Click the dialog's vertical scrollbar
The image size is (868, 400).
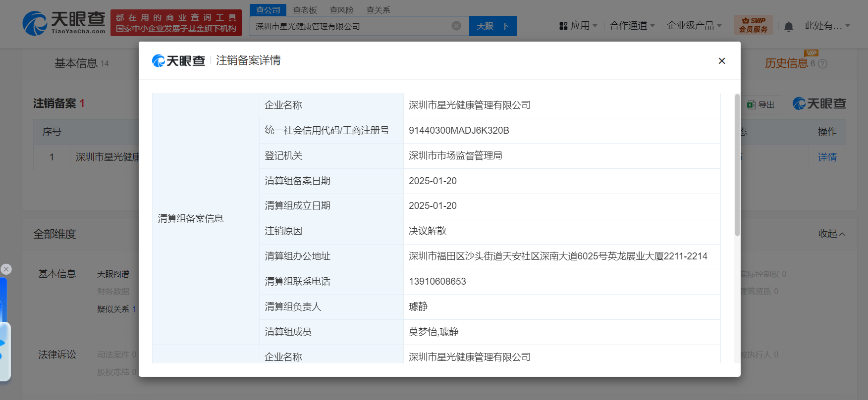pyautogui.click(x=737, y=165)
